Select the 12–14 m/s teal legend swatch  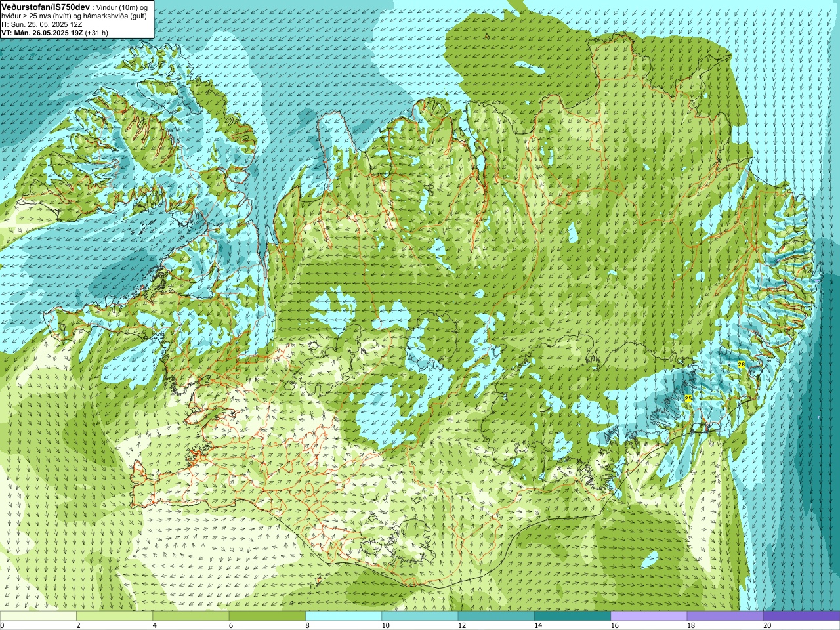pyautogui.click(x=496, y=616)
